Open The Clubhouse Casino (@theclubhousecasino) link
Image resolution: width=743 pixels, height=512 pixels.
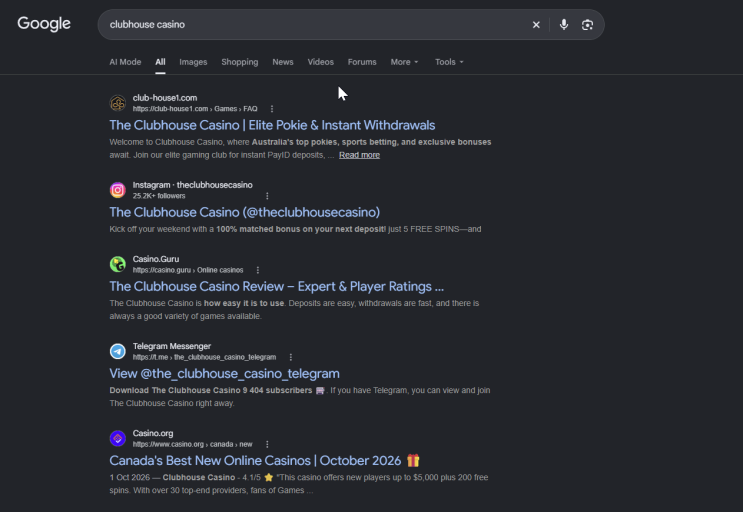[245, 212]
